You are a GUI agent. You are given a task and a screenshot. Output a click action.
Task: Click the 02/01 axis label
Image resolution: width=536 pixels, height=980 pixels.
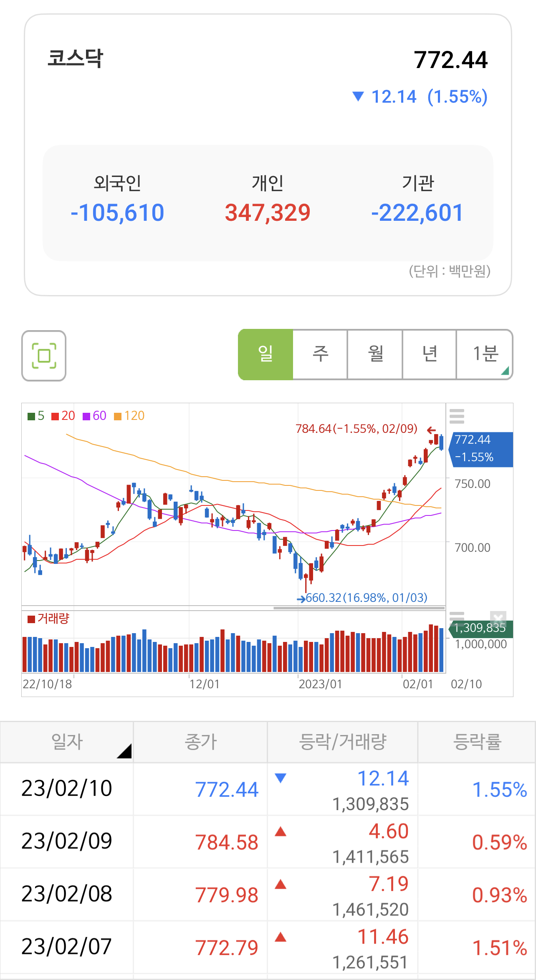click(418, 684)
